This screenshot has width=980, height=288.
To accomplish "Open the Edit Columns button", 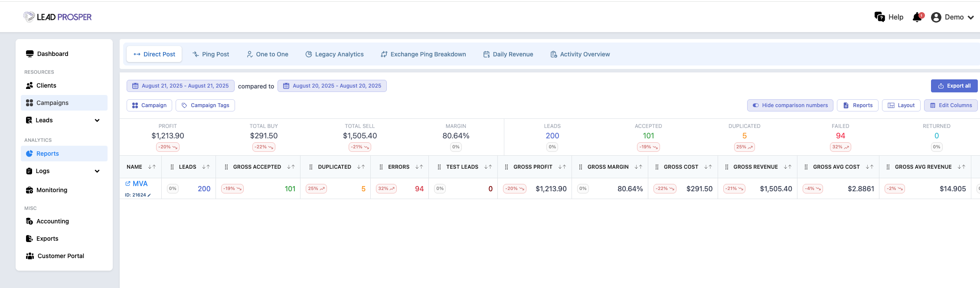I will [x=951, y=105].
